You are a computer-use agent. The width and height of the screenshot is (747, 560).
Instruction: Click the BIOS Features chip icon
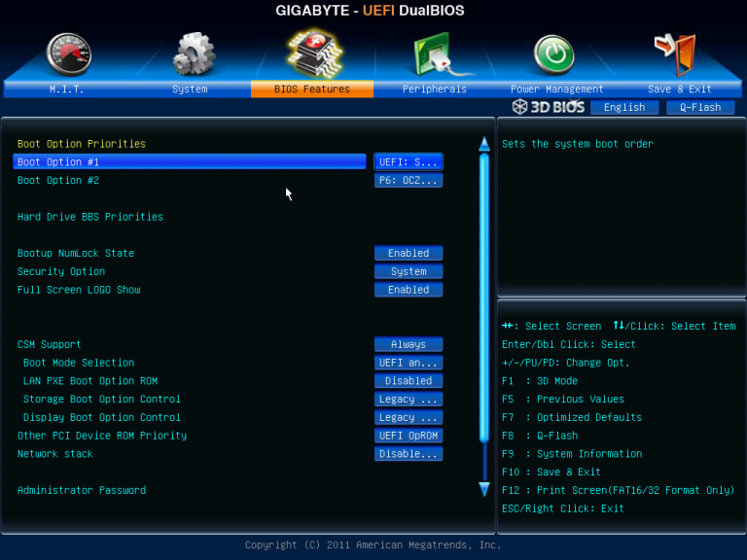[x=314, y=53]
